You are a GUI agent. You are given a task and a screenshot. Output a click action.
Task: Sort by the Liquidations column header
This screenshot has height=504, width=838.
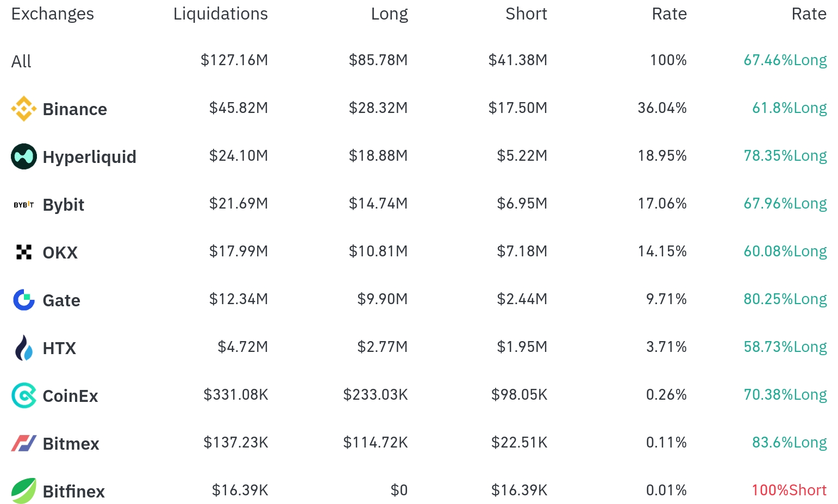[x=221, y=14]
